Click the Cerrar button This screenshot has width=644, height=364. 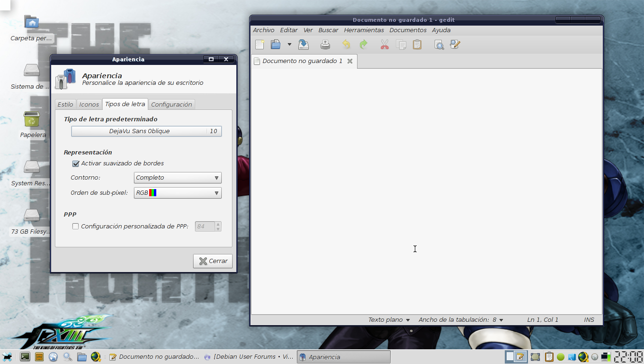pos(213,261)
